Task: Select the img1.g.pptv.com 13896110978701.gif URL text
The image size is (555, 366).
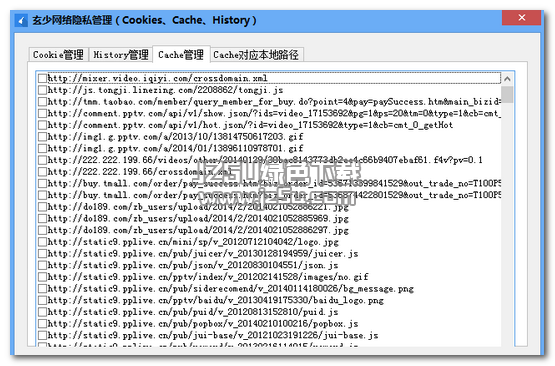Action: pyautogui.click(x=176, y=148)
